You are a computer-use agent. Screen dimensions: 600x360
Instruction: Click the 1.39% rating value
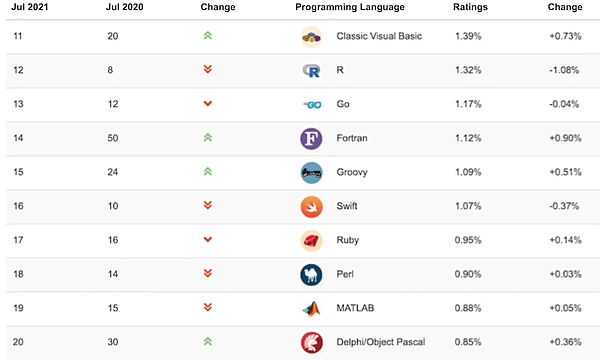coord(468,36)
